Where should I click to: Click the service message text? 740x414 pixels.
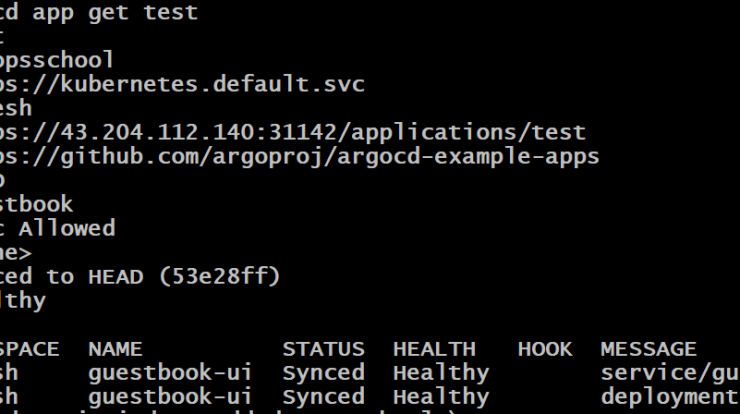tap(670, 373)
